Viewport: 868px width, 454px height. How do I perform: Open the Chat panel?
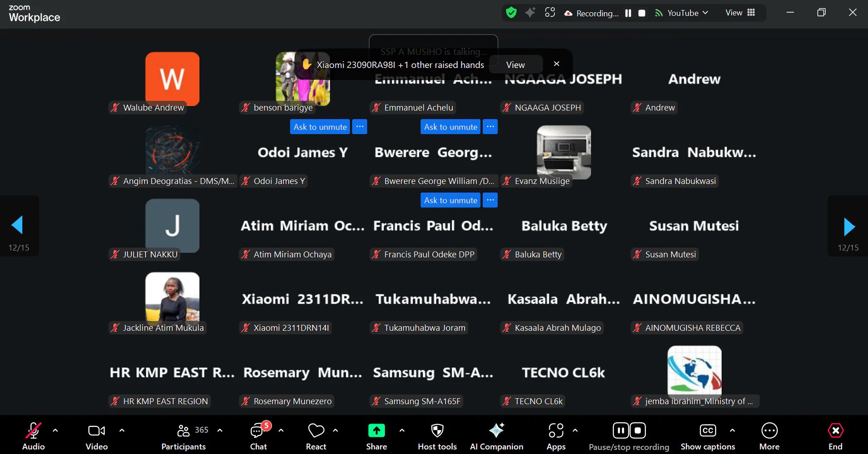coord(258,436)
